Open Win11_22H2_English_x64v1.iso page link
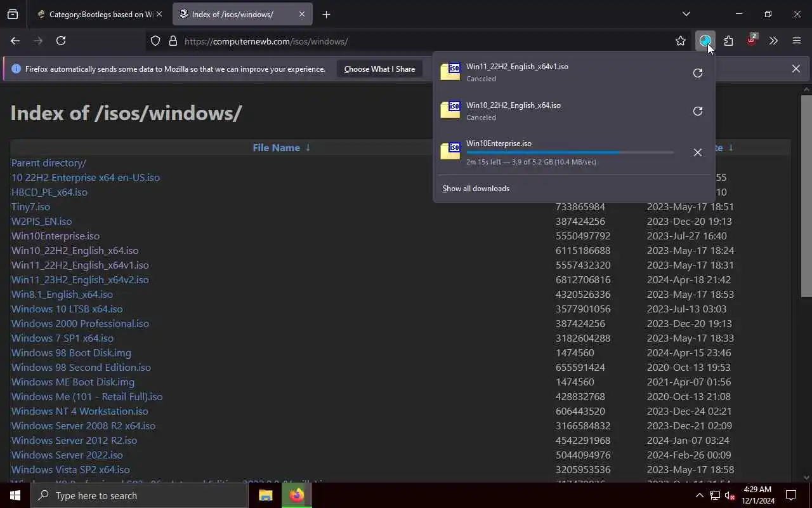Image resolution: width=812 pixels, height=508 pixels. 80,265
